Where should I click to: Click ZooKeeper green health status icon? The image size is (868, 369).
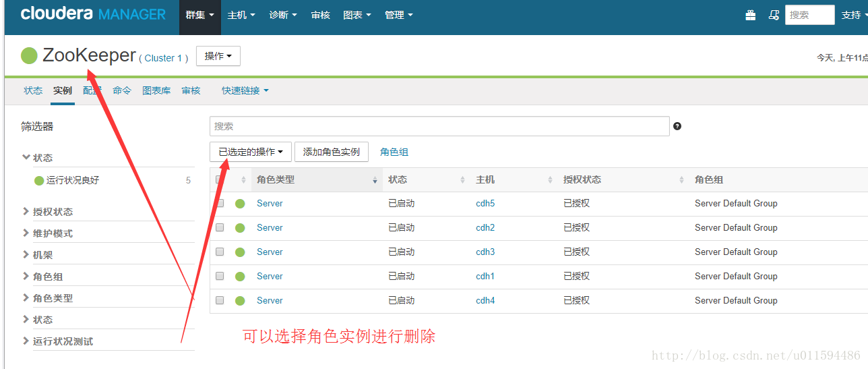pyautogui.click(x=29, y=56)
